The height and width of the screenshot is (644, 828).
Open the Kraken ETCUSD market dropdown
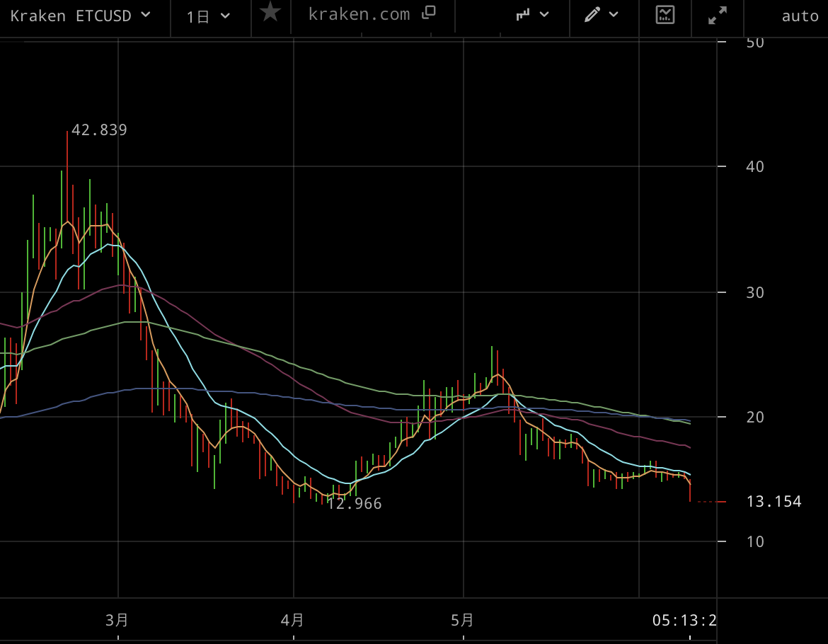[x=80, y=16]
